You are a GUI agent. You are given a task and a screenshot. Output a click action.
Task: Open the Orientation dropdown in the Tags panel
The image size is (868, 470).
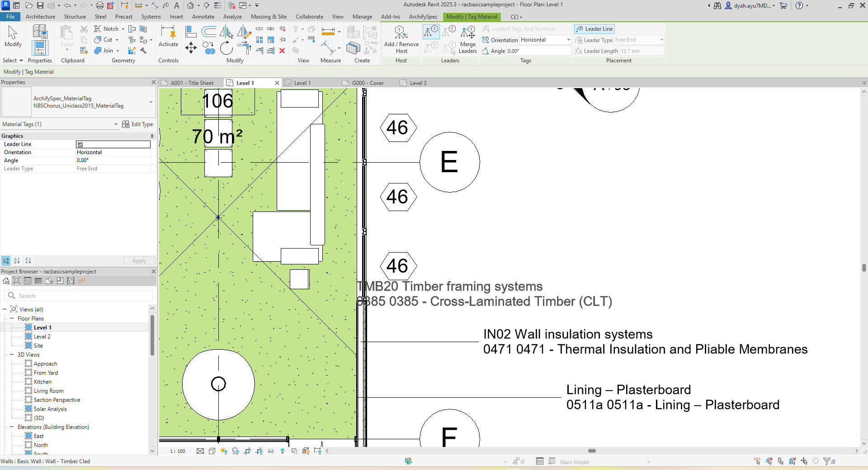(569, 40)
